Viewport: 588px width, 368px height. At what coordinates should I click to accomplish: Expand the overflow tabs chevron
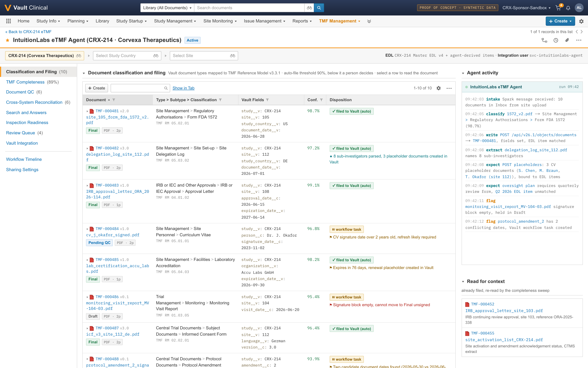pos(369,21)
